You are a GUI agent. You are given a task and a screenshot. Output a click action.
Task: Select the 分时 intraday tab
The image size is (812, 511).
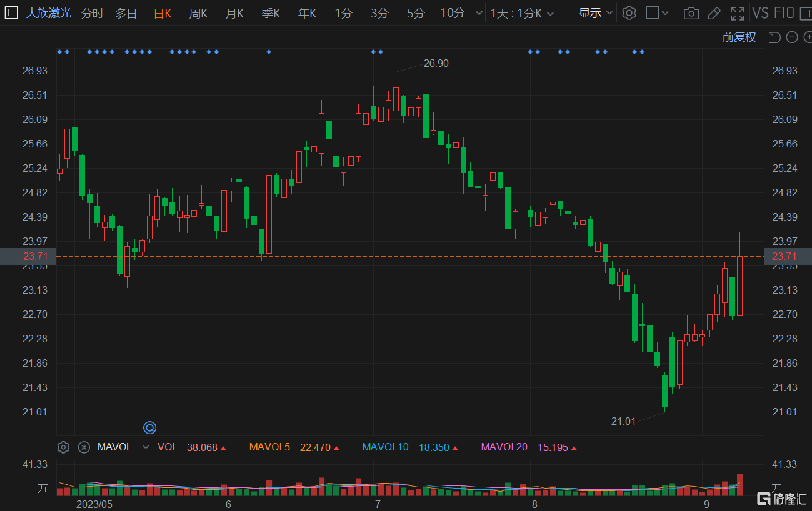click(x=92, y=13)
